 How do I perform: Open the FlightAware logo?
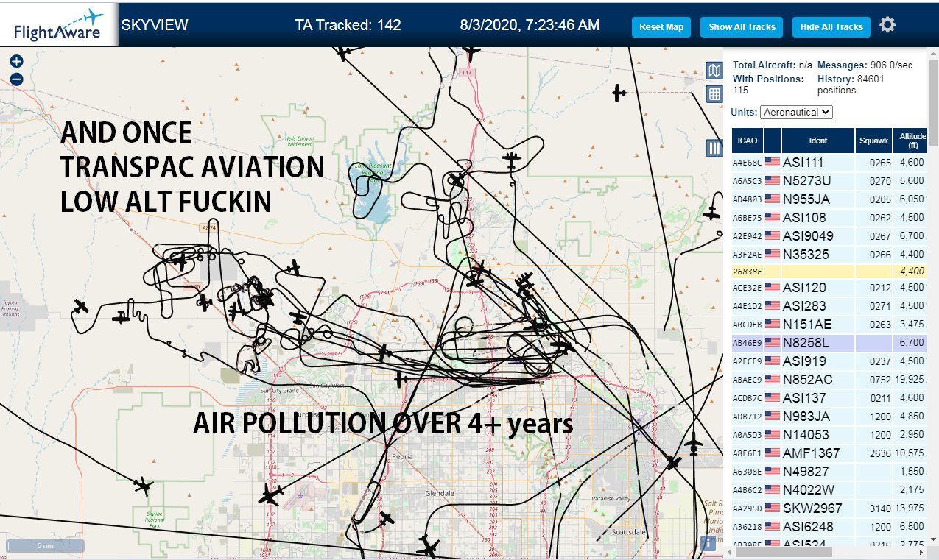(59, 24)
